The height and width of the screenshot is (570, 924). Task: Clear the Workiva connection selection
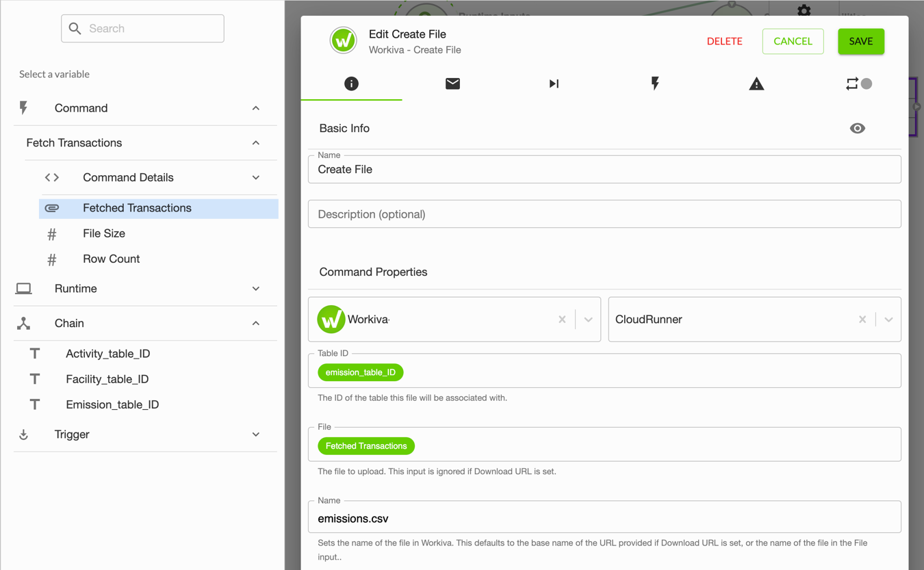point(562,320)
